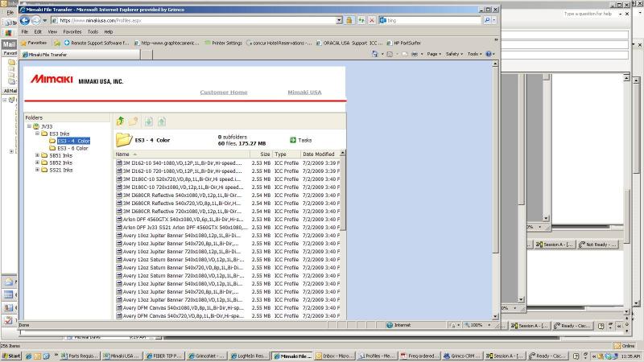This screenshot has width=644, height=362.
Task: Click the search magnifier button by Bing box
Action: click(x=487, y=20)
